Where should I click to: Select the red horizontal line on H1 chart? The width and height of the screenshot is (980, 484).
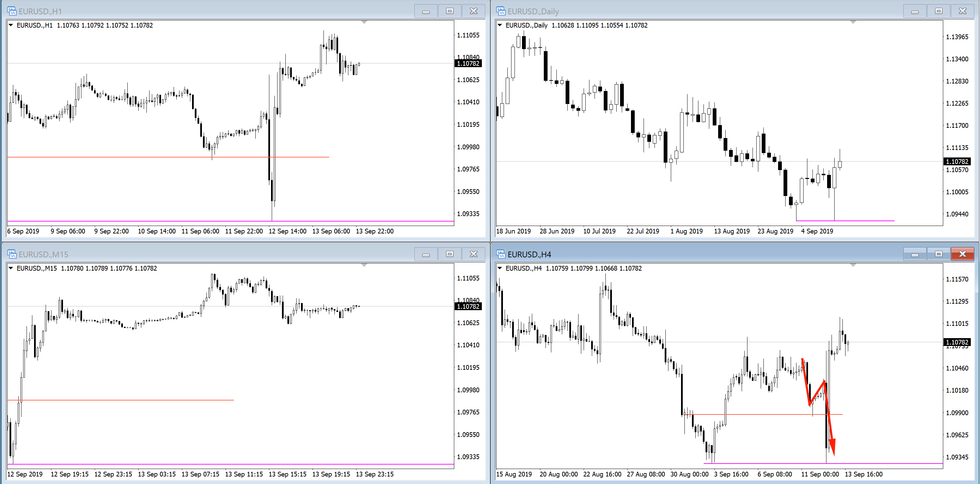(x=168, y=157)
